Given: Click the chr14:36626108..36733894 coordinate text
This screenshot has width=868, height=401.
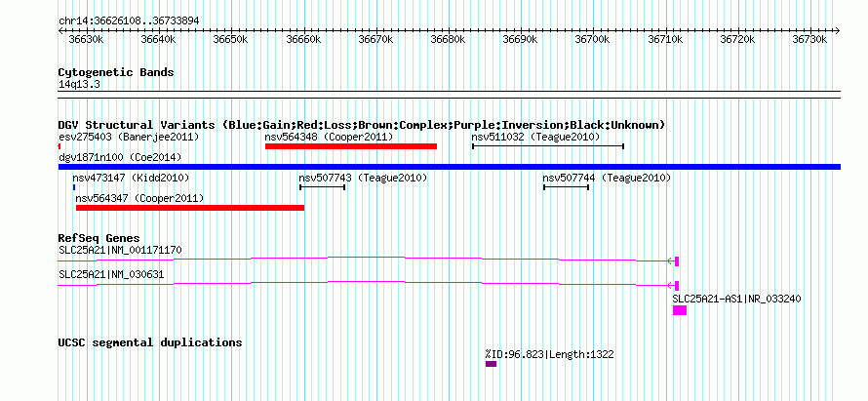Looking at the screenshot, I should tap(129, 20).
